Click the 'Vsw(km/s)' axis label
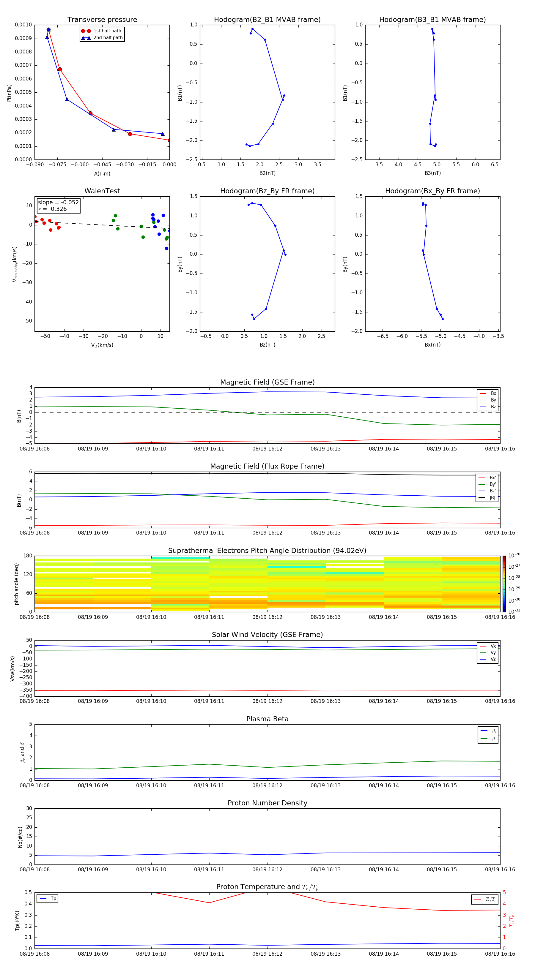Image resolution: width=535 pixels, height=980 pixels. point(12,668)
